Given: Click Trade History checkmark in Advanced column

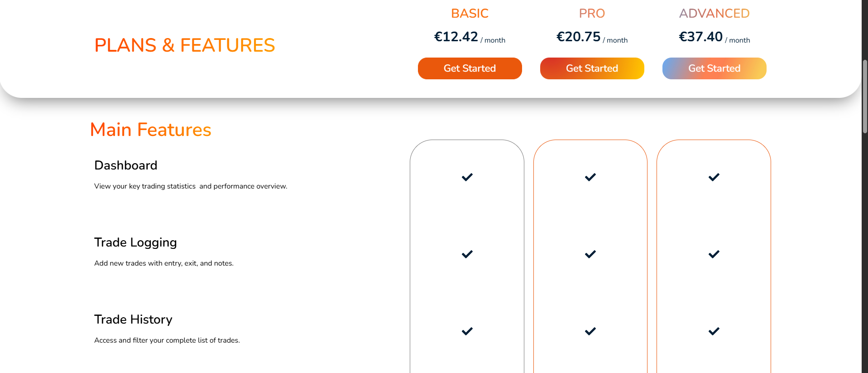Looking at the screenshot, I should [714, 331].
